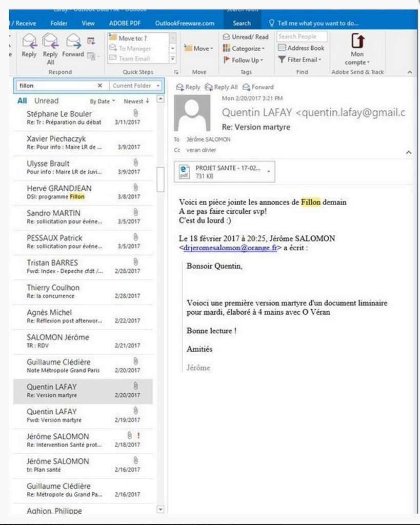Open the Address Book
The width and height of the screenshot is (420, 525).
coord(301,48)
